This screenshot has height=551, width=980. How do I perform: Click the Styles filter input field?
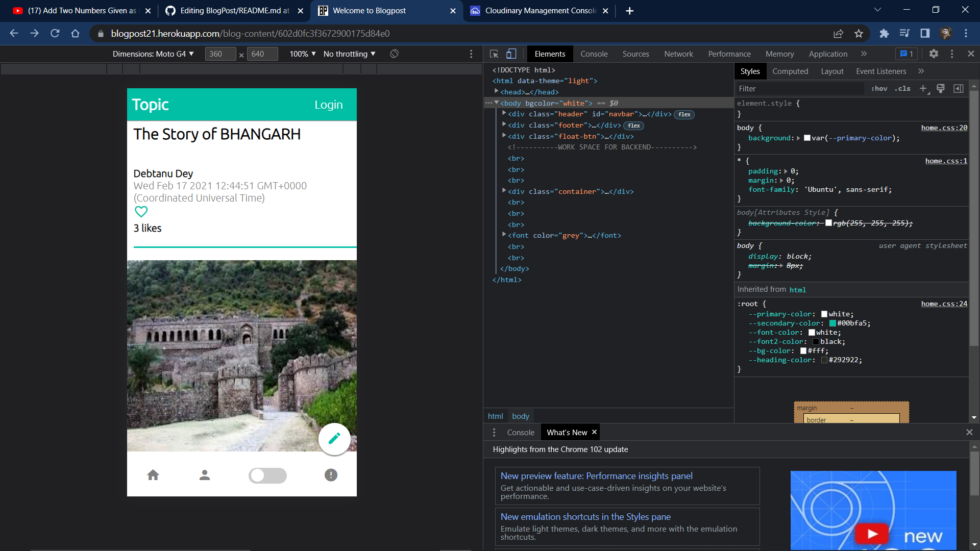(x=799, y=89)
